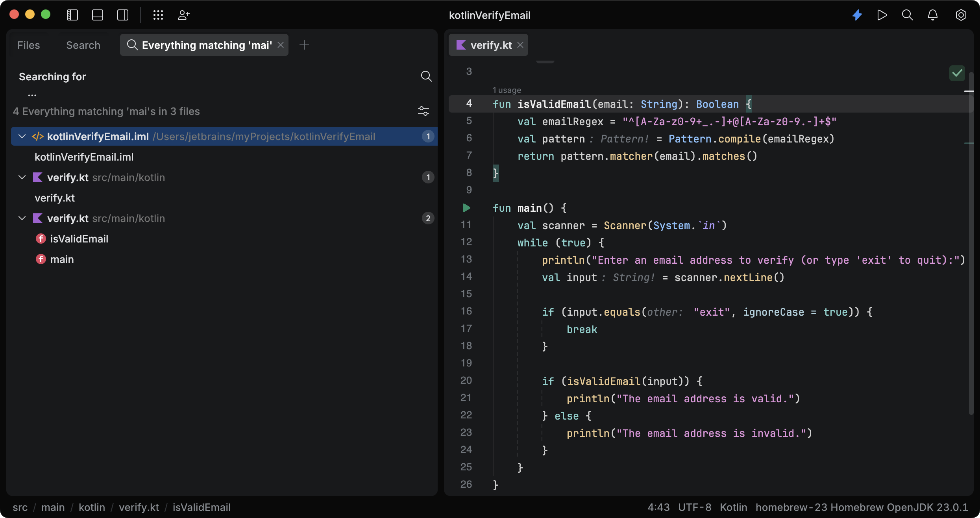Open the notifications bell
Screen dimensions: 980x518
(932, 15)
